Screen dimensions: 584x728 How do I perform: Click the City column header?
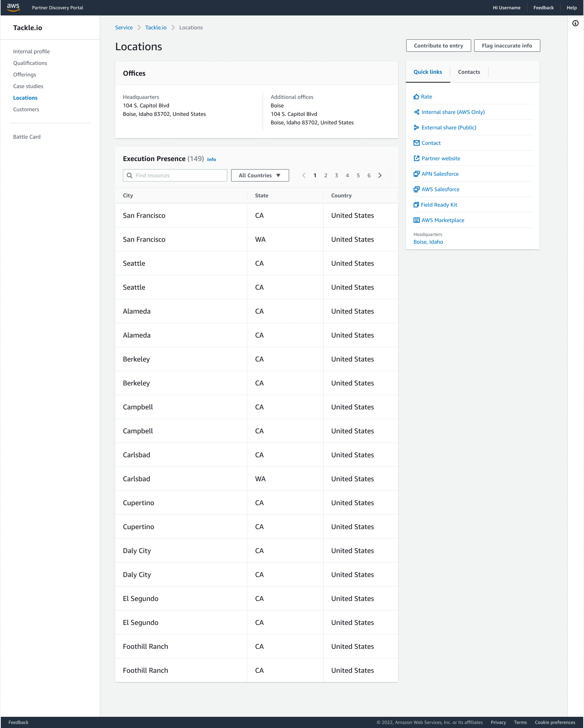pos(128,195)
